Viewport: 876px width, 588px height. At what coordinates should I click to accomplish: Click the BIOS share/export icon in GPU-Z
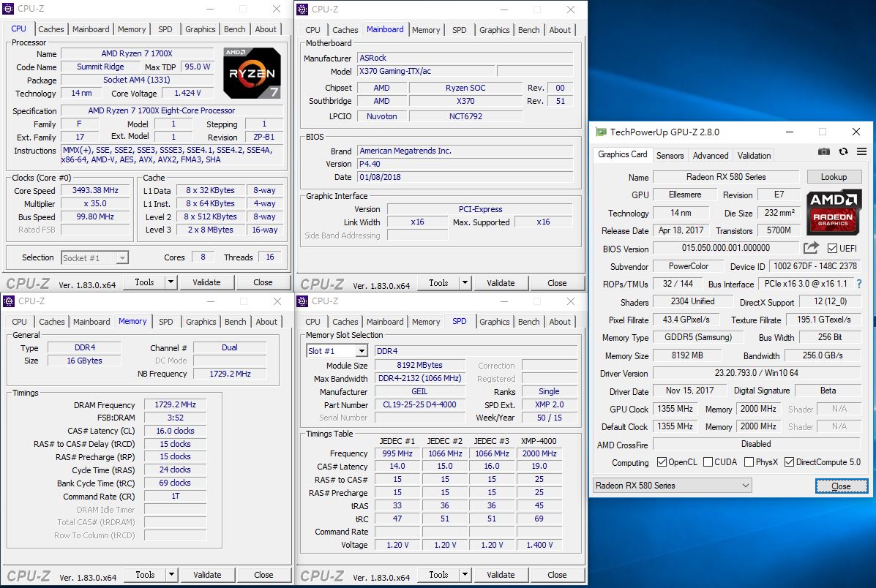(811, 248)
